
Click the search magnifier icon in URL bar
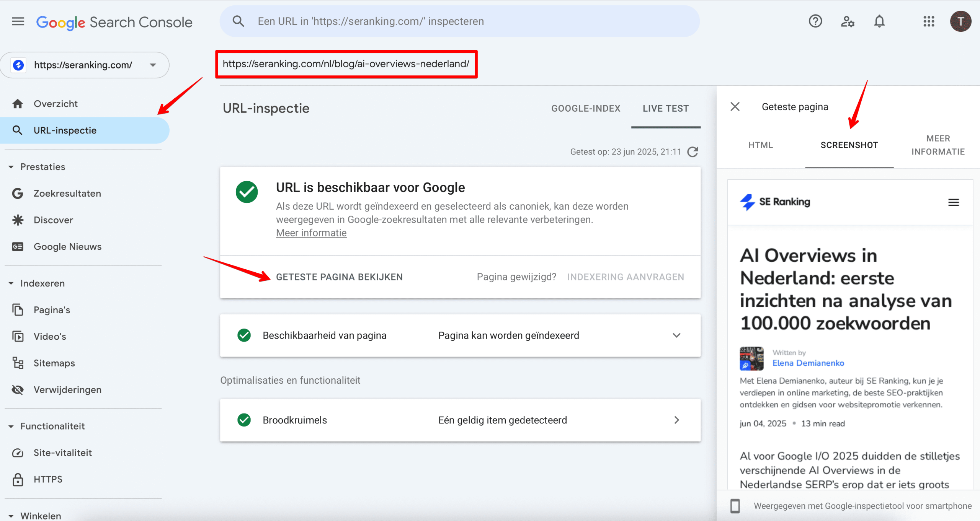click(x=238, y=21)
